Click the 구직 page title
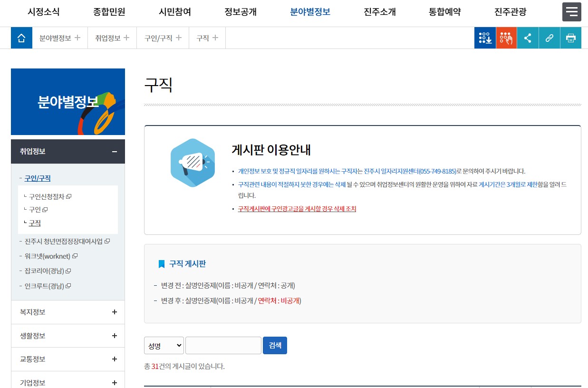 158,85
